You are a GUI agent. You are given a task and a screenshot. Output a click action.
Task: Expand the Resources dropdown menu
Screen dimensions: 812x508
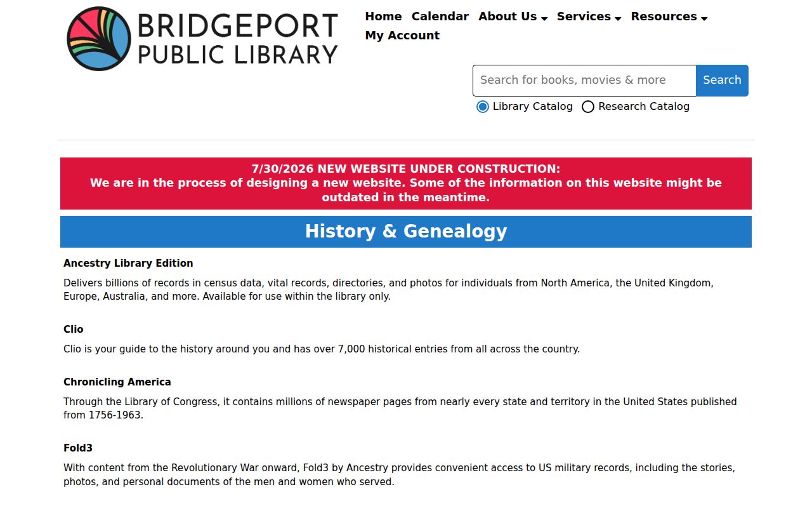[x=669, y=17]
